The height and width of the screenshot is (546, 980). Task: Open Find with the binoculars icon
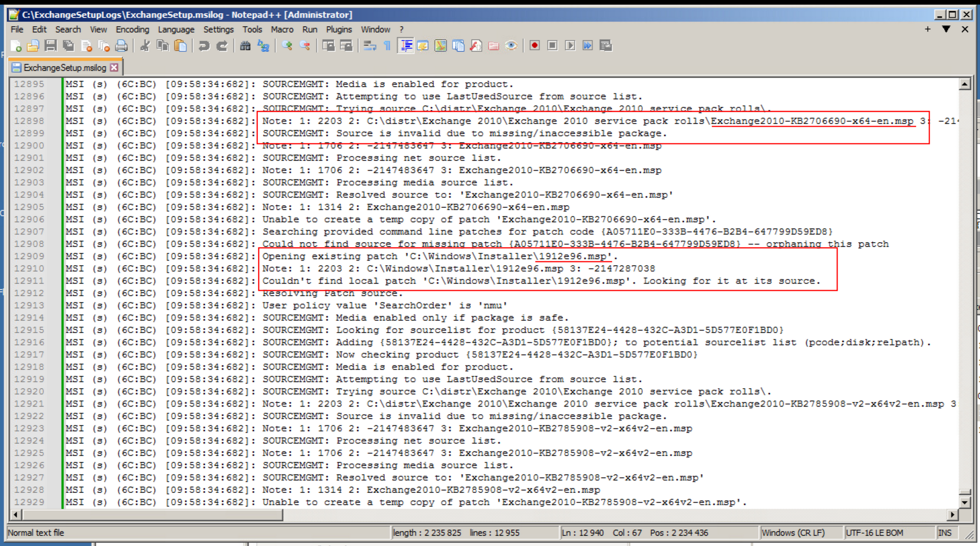pyautogui.click(x=246, y=46)
